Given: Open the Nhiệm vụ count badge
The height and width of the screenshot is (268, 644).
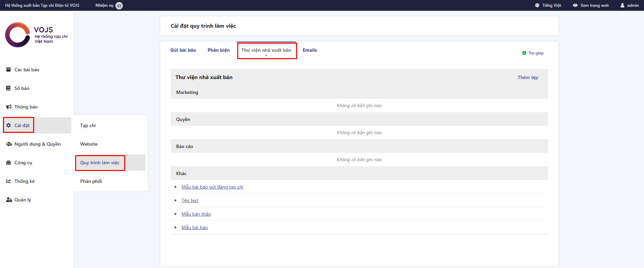Looking at the screenshot, I should (x=119, y=6).
